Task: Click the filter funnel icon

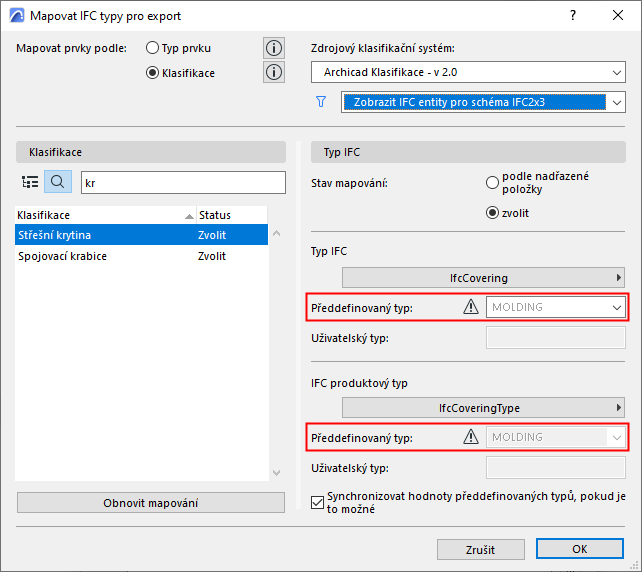Action: (x=321, y=101)
